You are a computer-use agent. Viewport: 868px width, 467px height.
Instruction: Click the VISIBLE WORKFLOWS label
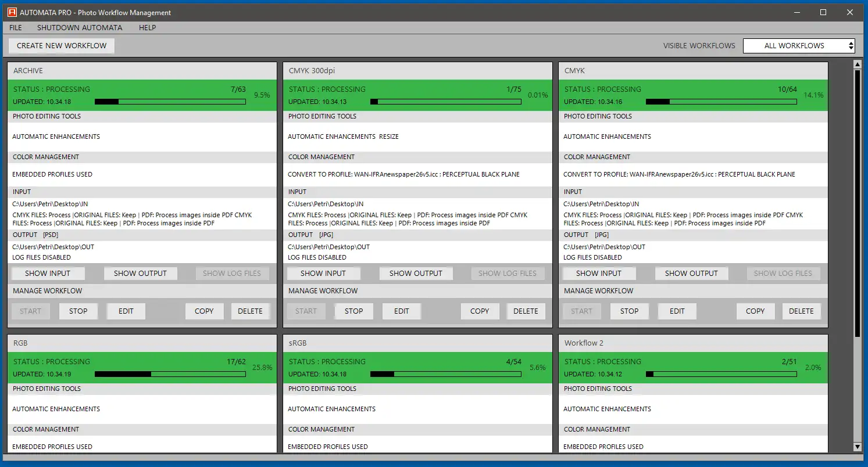(699, 46)
